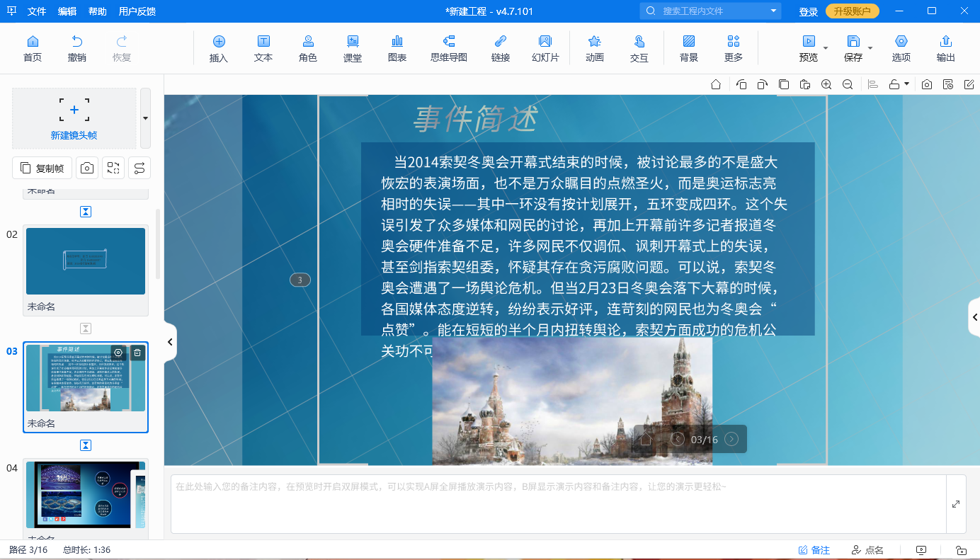The width and height of the screenshot is (980, 560).
Task: Click the path route icon beside 复制帧
Action: 139,168
